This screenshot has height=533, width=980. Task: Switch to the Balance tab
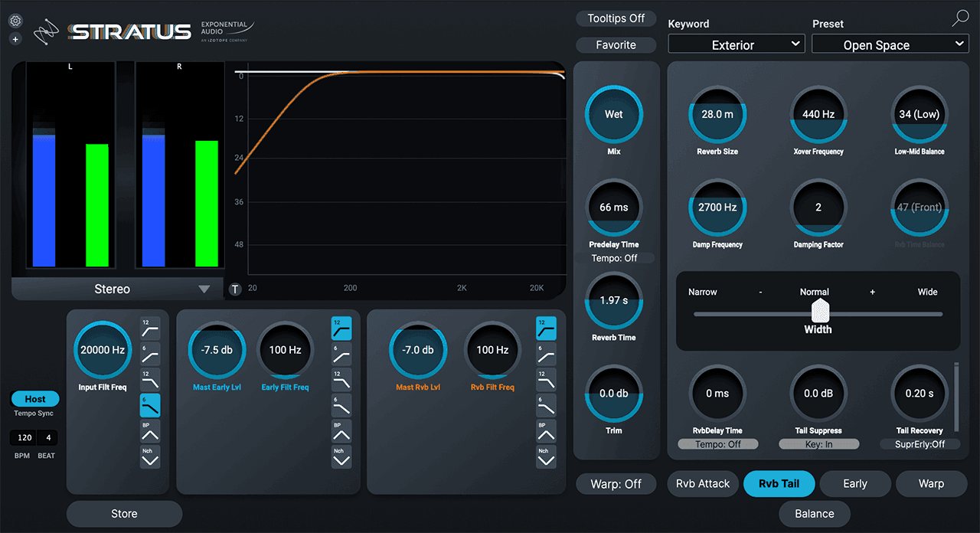815,514
